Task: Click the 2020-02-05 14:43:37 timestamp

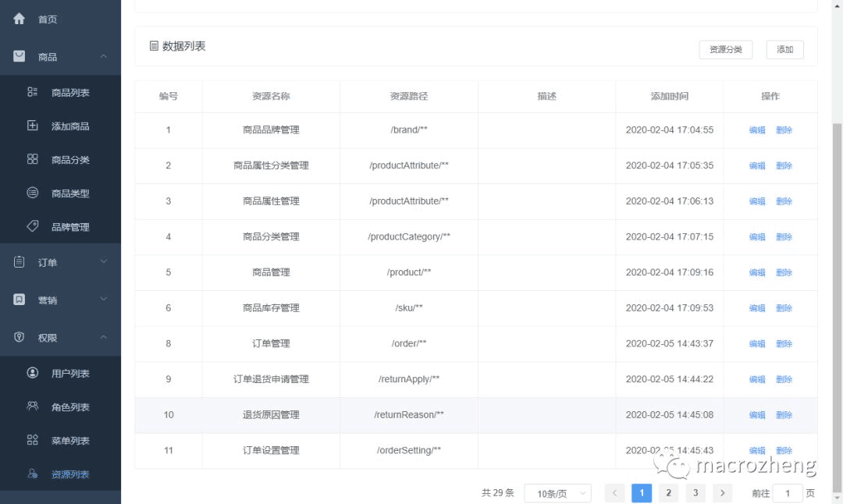Action: [670, 343]
